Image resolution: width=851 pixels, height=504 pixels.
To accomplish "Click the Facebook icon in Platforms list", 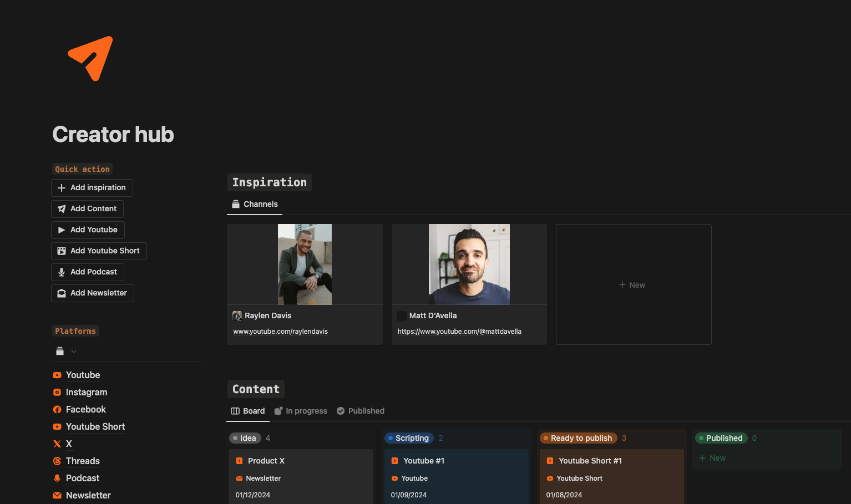I will coord(57,410).
